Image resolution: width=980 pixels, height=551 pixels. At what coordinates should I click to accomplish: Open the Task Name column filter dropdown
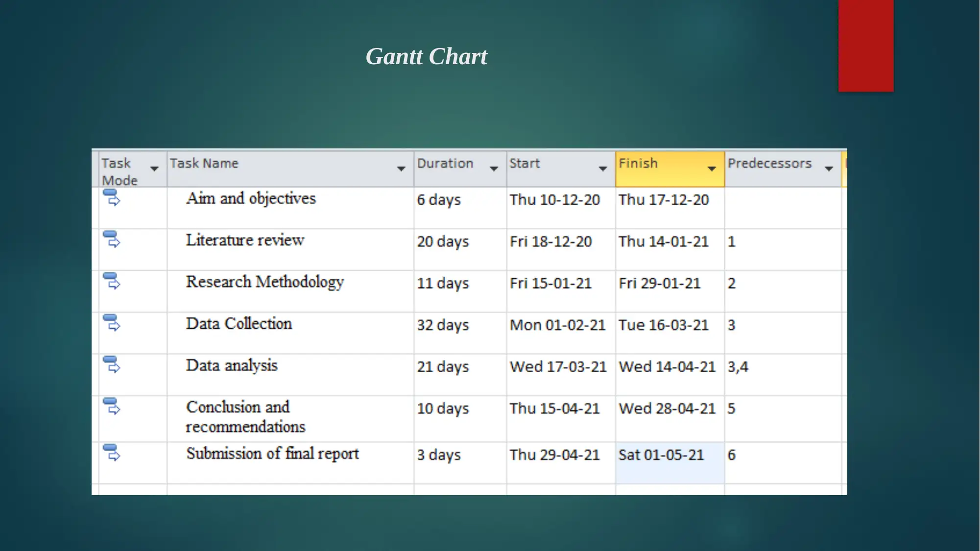(401, 169)
